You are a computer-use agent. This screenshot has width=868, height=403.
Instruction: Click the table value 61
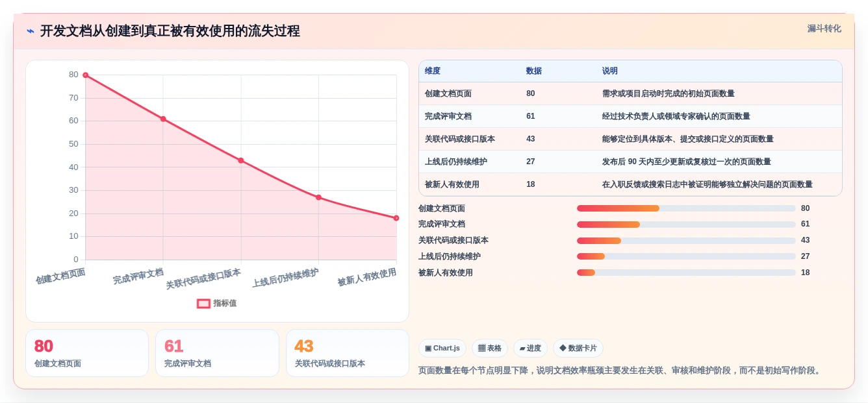(x=531, y=116)
